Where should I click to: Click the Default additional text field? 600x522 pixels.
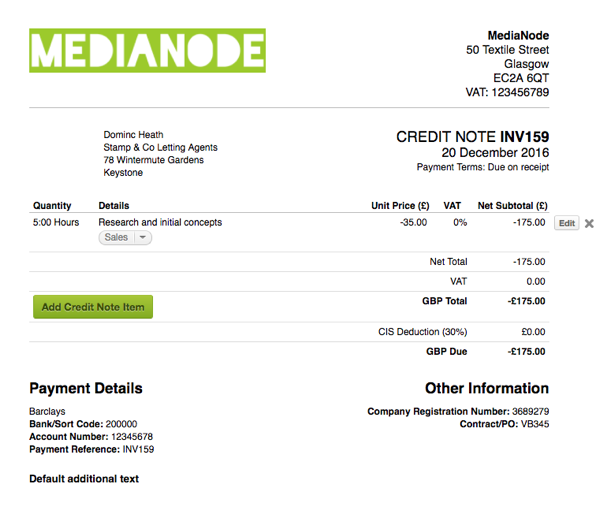(84, 479)
